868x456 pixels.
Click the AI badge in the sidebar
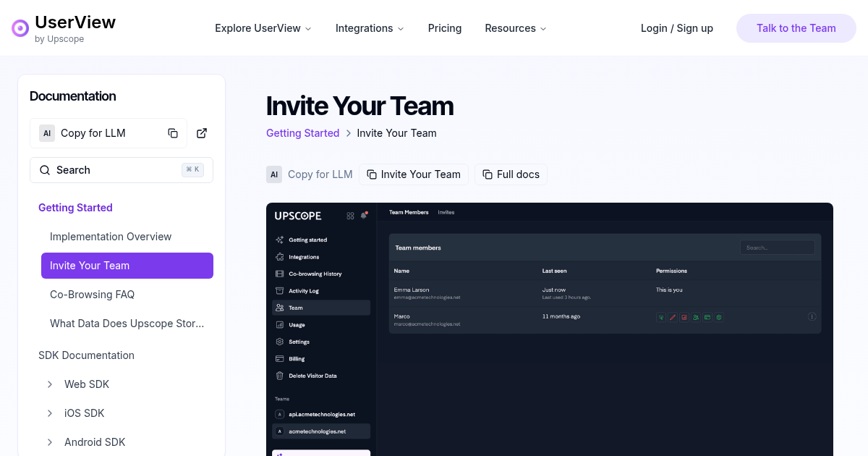[47, 133]
